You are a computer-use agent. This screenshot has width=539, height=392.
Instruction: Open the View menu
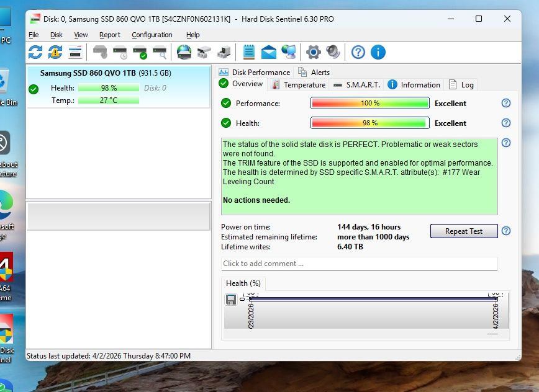click(81, 35)
